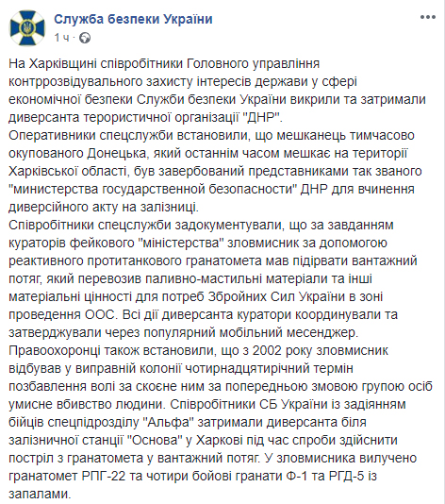Click the phrase 'министерства государственной безопасности'
Screen dimensions: 445x504
[153, 190]
